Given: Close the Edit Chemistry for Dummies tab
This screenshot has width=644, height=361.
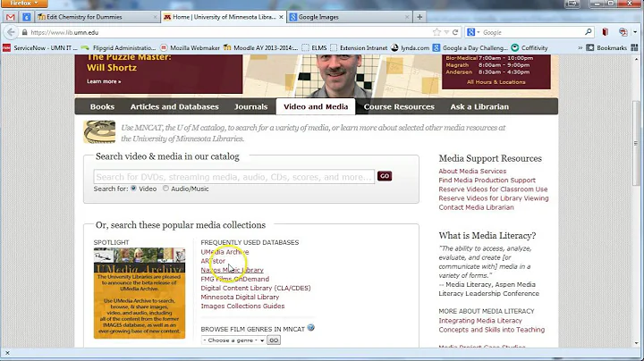Looking at the screenshot, I should [155, 17].
